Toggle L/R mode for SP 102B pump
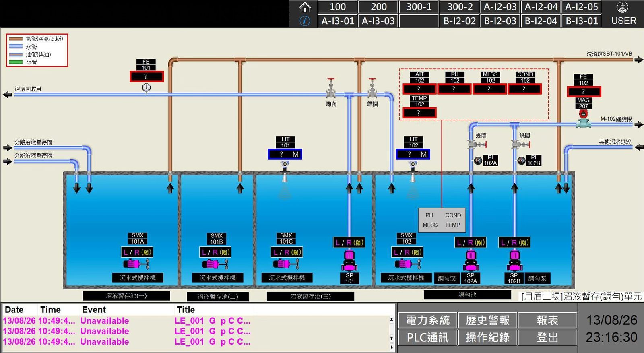 click(x=514, y=242)
